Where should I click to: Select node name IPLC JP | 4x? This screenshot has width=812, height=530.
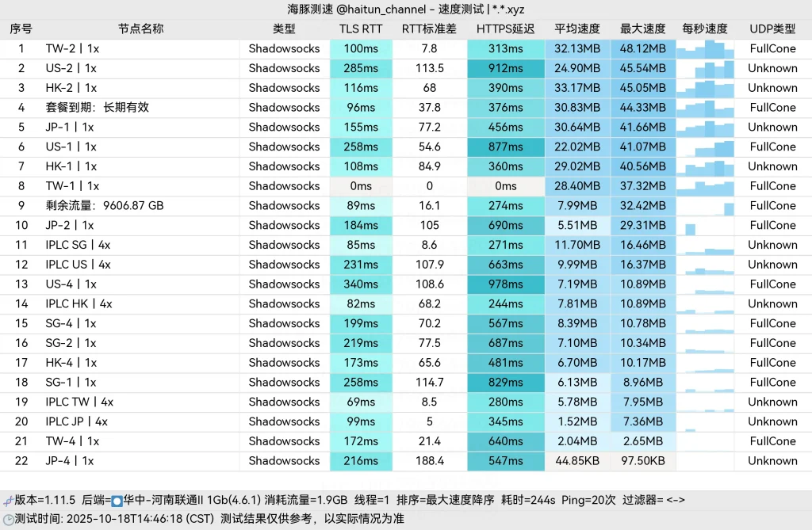(77, 421)
